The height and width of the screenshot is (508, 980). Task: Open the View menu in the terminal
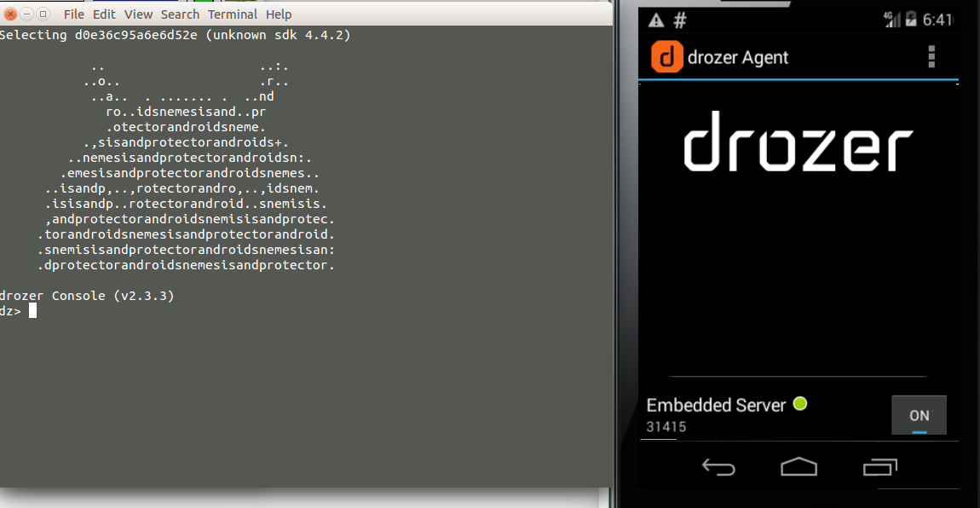click(138, 14)
